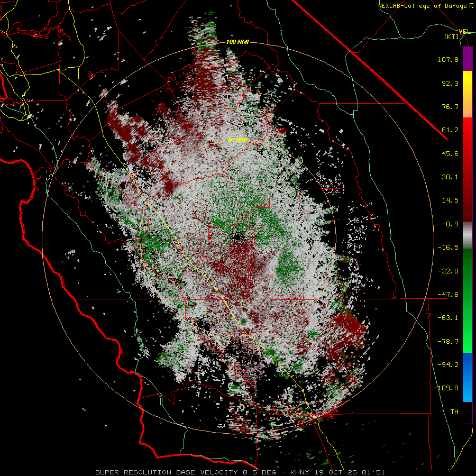Image resolution: width=476 pixels, height=476 pixels.
Task: Click the [KT] units label
Action: [x=452, y=36]
